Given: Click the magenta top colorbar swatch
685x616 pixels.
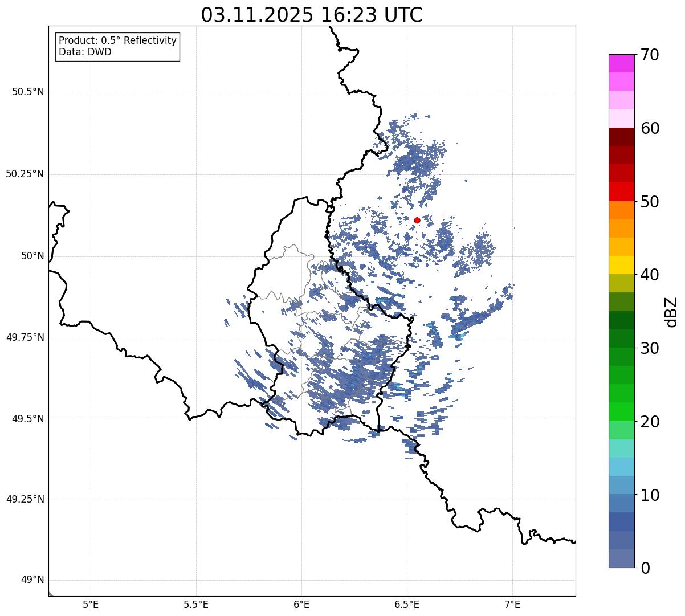Looking at the screenshot, I should [x=622, y=64].
